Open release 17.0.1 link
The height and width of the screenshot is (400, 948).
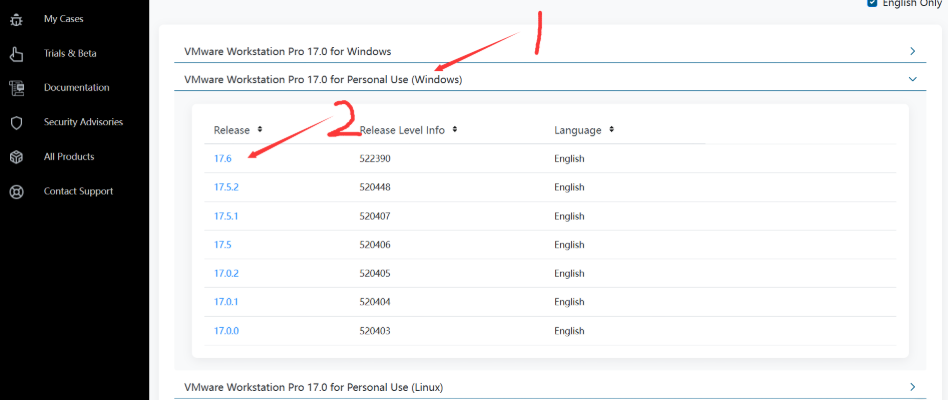coord(227,302)
